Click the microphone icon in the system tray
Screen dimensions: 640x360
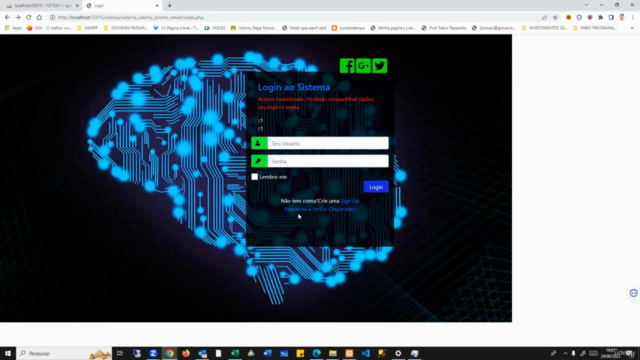pos(573,353)
